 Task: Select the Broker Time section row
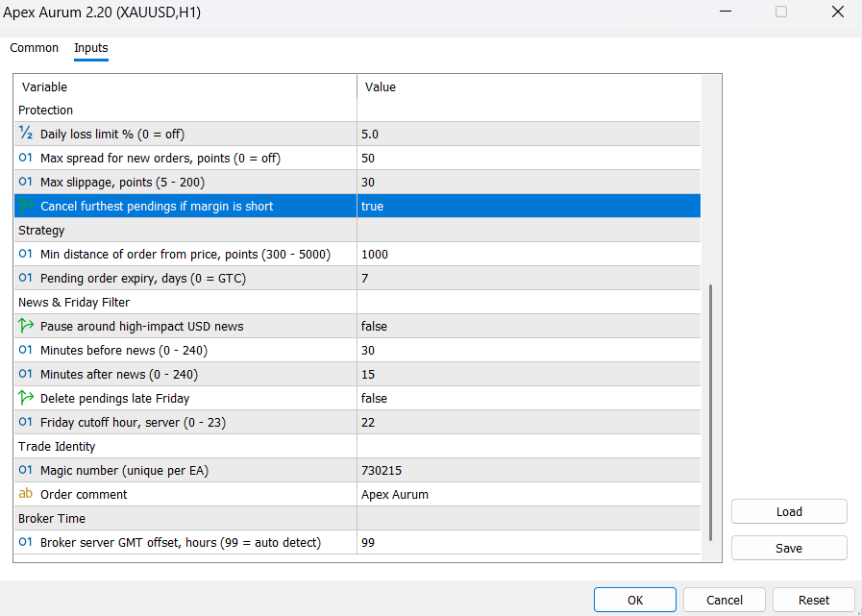tap(357, 519)
